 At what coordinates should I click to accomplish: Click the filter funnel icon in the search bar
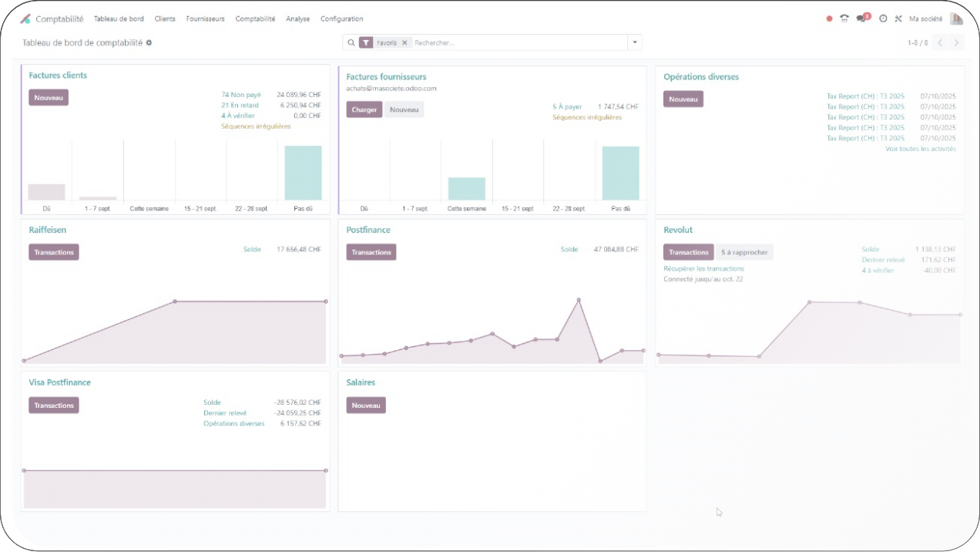pos(366,42)
